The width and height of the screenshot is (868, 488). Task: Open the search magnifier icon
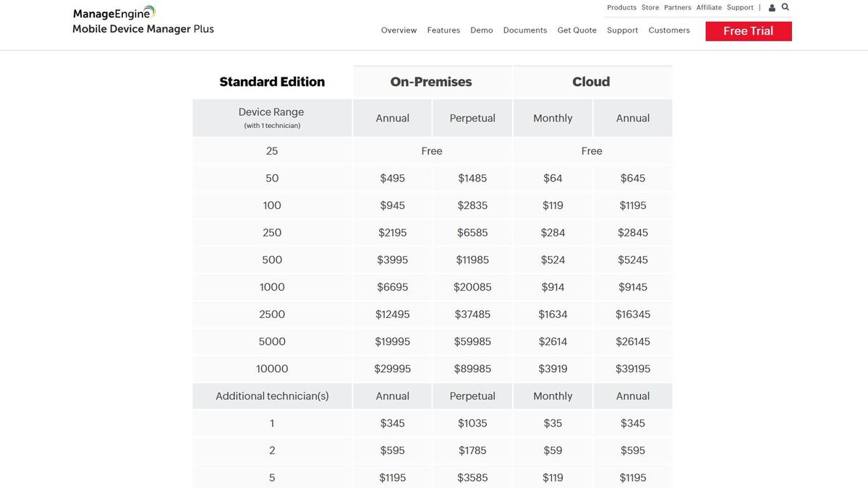785,7
